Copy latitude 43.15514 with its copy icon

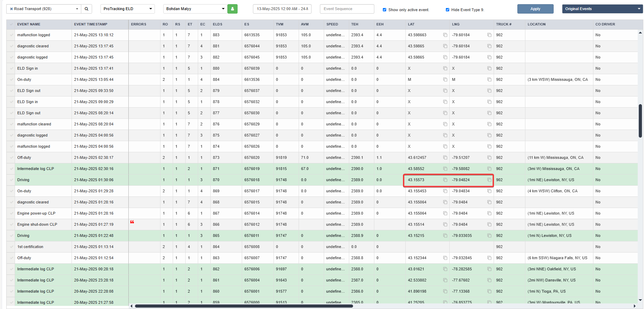pyautogui.click(x=445, y=224)
